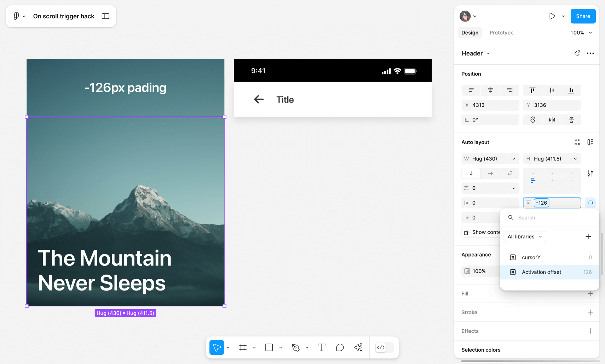Select the Text tool
This screenshot has width=605, height=364.
click(321, 347)
